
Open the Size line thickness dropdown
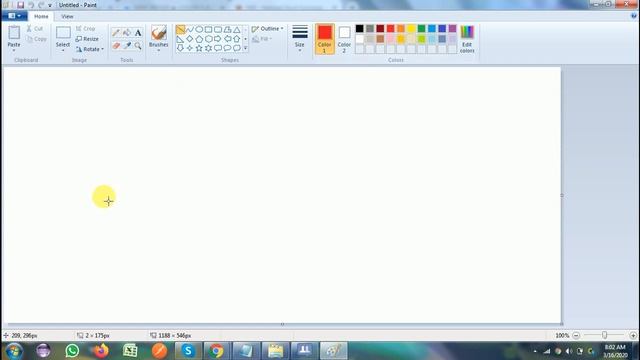(x=300, y=39)
